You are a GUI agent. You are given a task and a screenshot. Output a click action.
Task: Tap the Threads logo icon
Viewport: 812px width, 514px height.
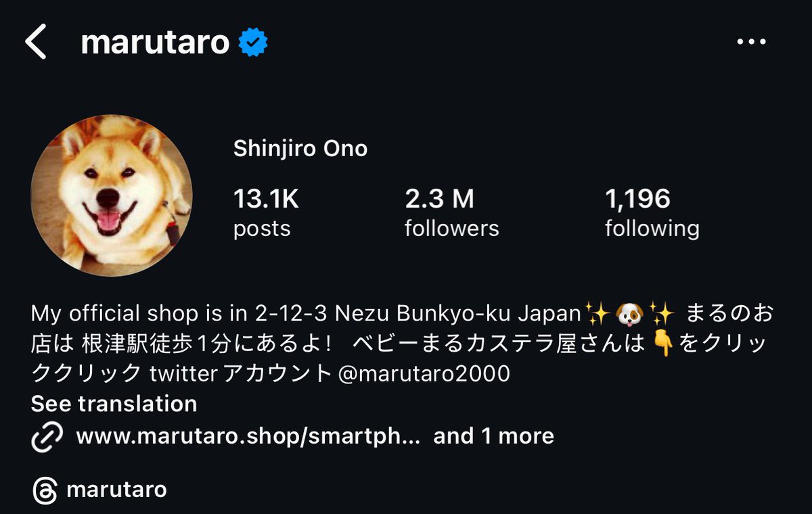(x=45, y=490)
